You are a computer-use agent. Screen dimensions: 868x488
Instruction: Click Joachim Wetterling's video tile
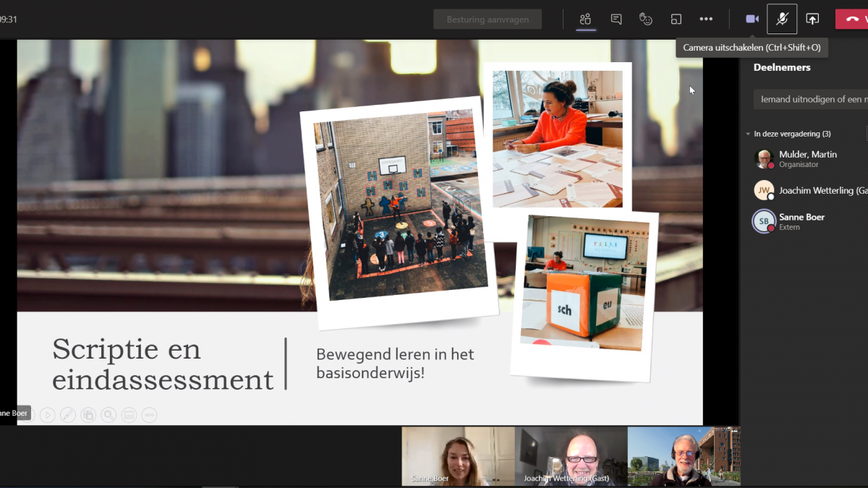[571, 456]
